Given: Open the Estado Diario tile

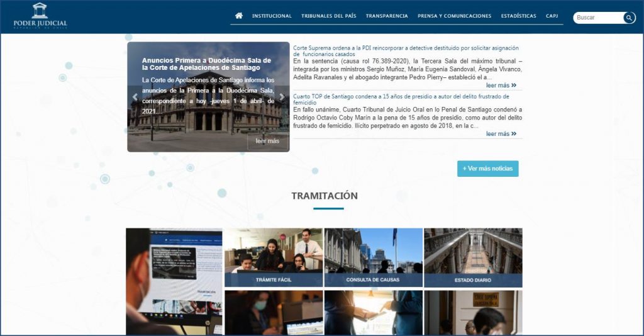Looking at the screenshot, I should pyautogui.click(x=473, y=257).
